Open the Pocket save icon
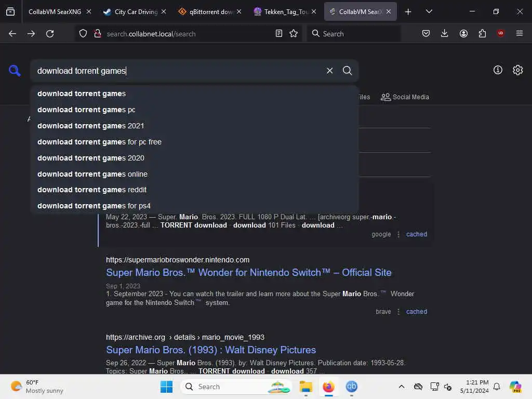532x399 pixels. click(426, 33)
